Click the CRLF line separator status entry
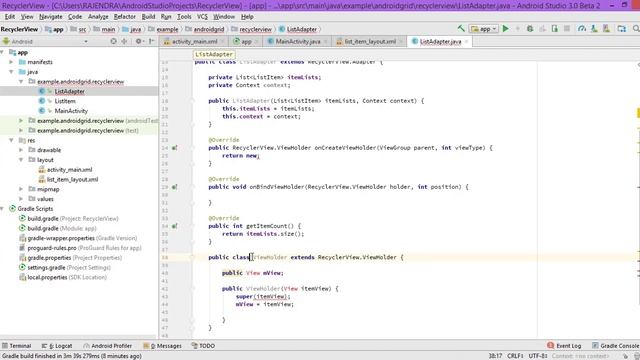 [515, 356]
